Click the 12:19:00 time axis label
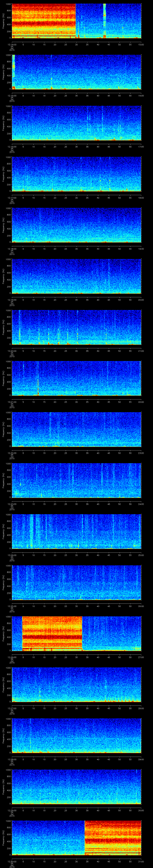This screenshot has width=153, height=868. click(12, 300)
